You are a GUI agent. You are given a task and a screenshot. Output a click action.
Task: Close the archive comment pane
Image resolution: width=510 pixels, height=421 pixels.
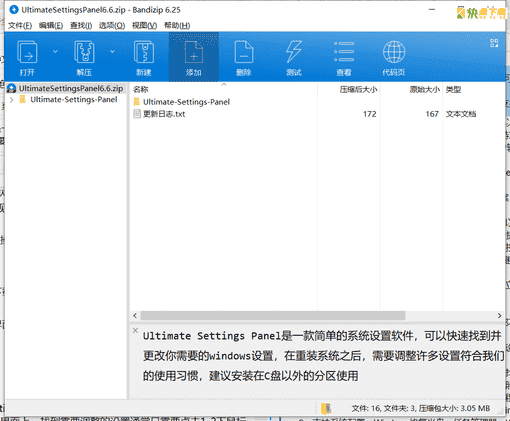135,330
